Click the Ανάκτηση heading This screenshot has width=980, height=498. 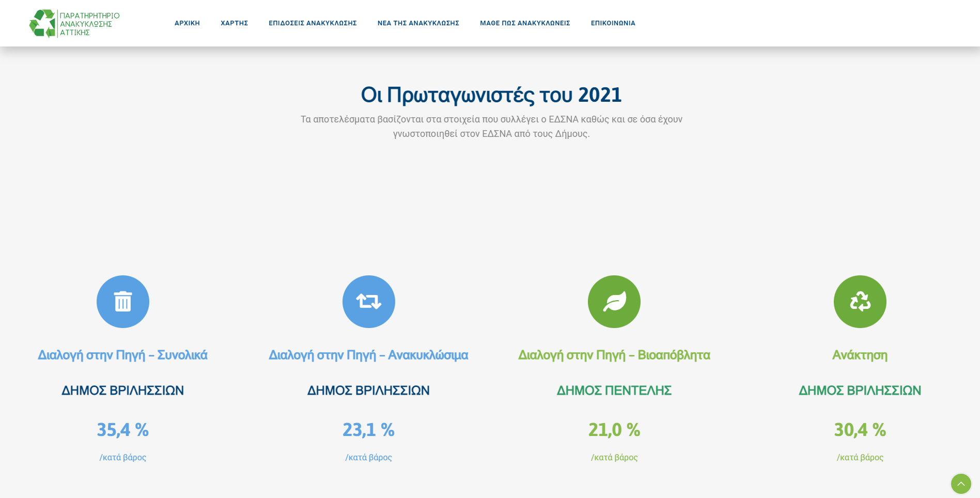point(860,355)
